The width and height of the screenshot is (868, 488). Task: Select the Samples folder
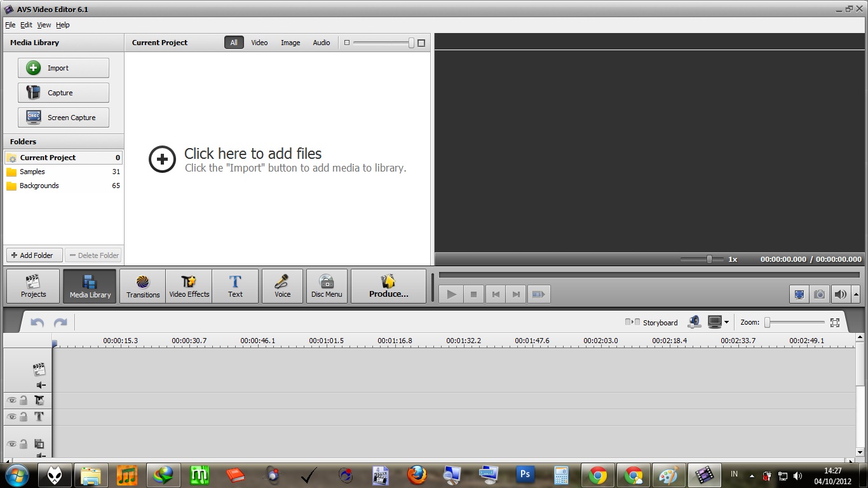click(32, 172)
